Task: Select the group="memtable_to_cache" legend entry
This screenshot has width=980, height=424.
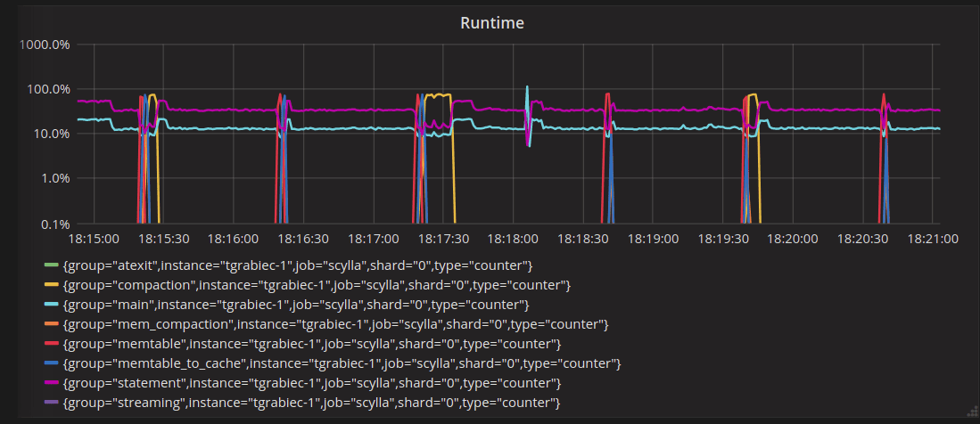Action: (342, 363)
